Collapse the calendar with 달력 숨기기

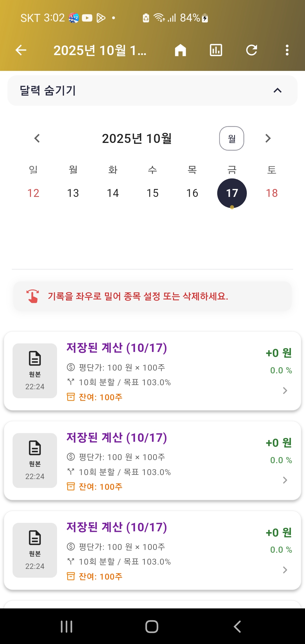pyautogui.click(x=152, y=91)
